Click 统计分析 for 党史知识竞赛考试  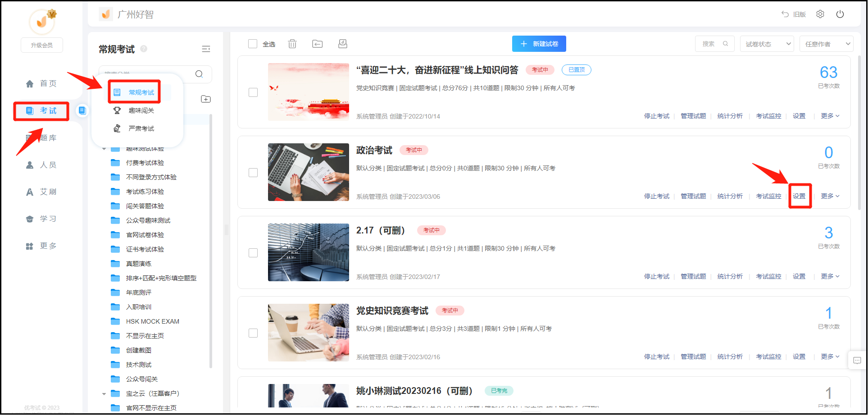(x=730, y=357)
